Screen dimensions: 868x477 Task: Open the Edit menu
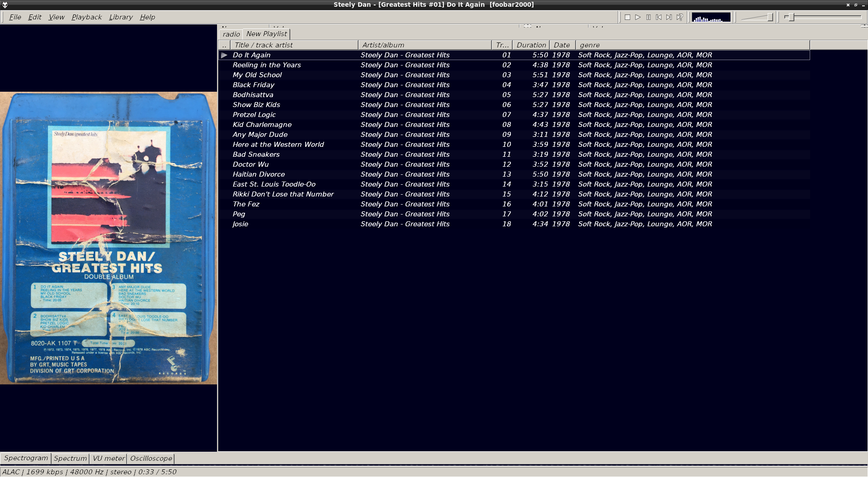point(35,17)
